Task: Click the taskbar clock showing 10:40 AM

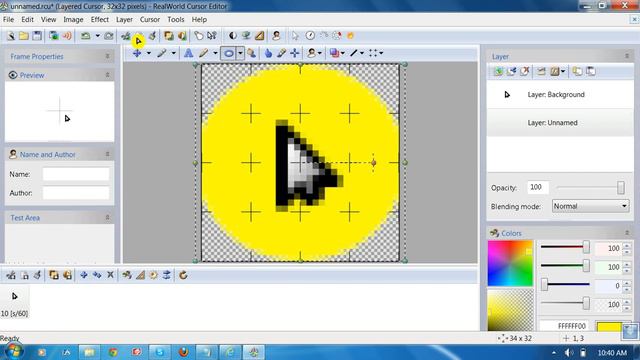Action: (612, 353)
